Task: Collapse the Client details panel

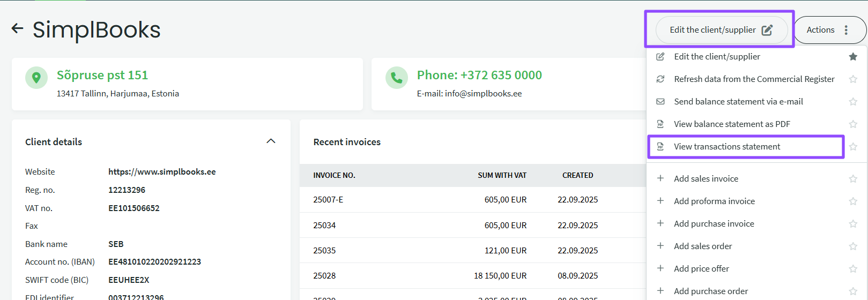Action: (271, 141)
